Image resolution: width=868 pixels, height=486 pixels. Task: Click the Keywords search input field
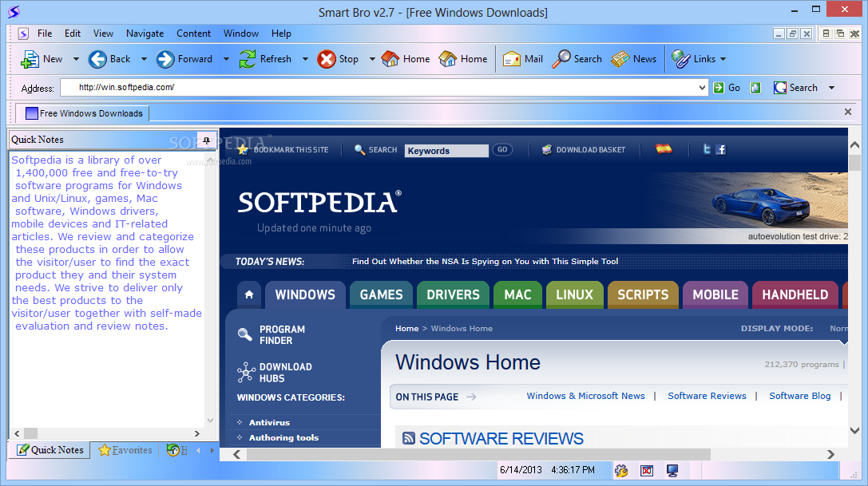click(446, 151)
